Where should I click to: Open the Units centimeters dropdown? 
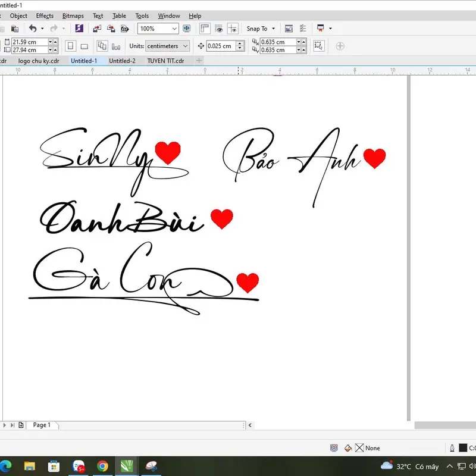point(167,46)
